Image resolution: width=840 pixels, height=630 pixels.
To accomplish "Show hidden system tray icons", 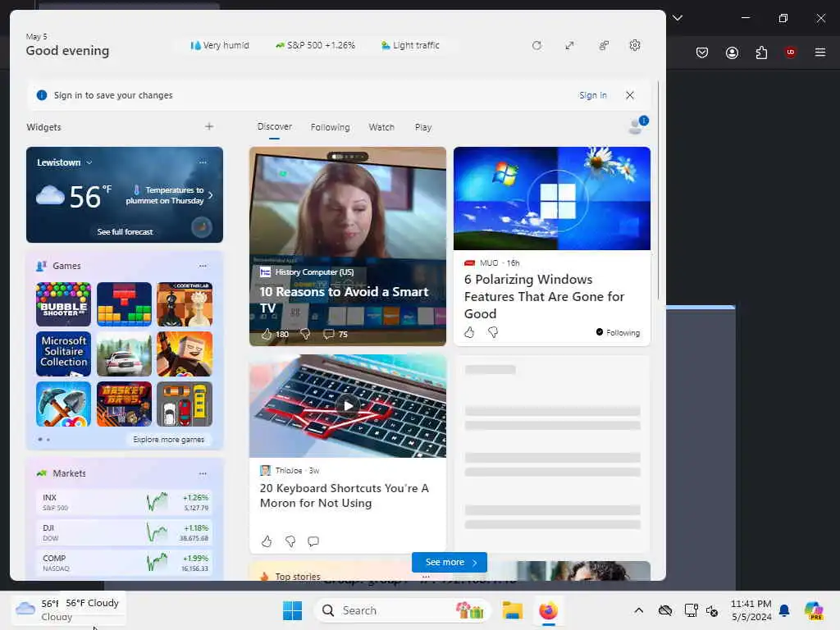I will click(x=638, y=610).
